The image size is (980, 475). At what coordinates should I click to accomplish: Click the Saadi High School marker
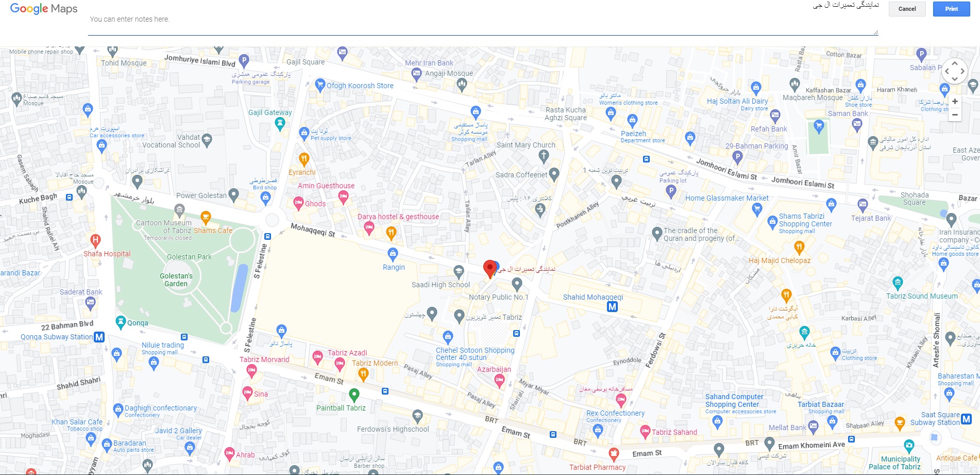[x=459, y=271]
